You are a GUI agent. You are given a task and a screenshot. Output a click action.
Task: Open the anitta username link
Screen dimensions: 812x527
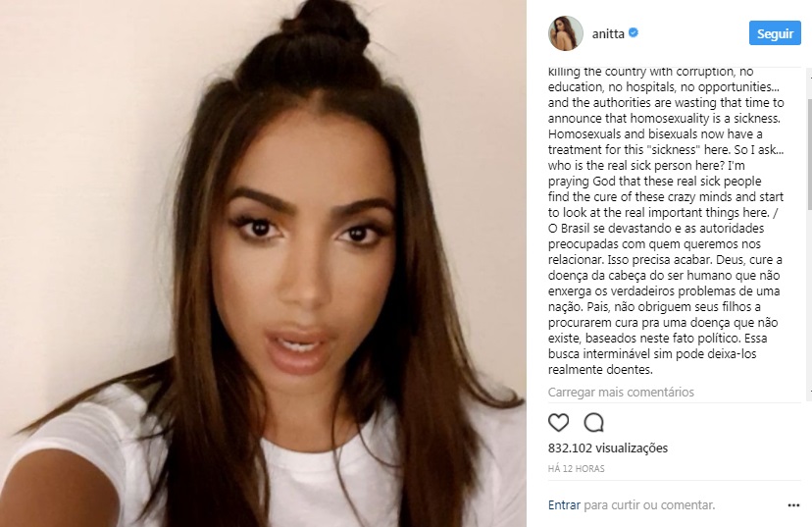pyautogui.click(x=608, y=33)
